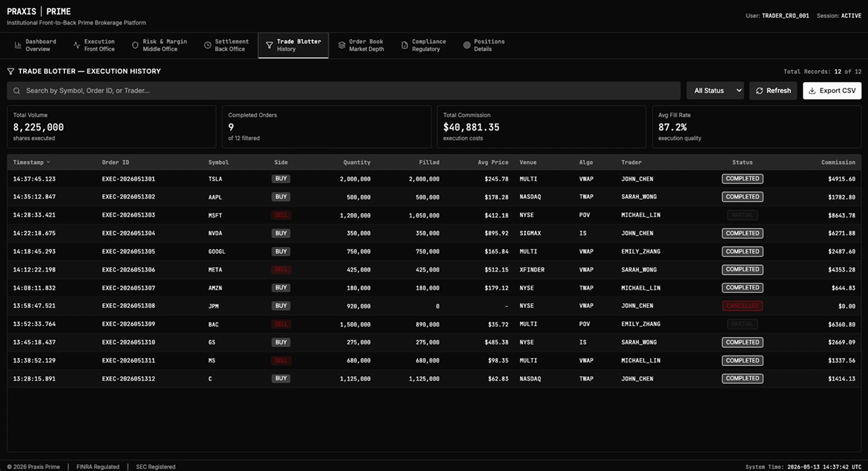
Task: Click the Trade Blotter funnel tab icon
Action: pyautogui.click(x=269, y=45)
